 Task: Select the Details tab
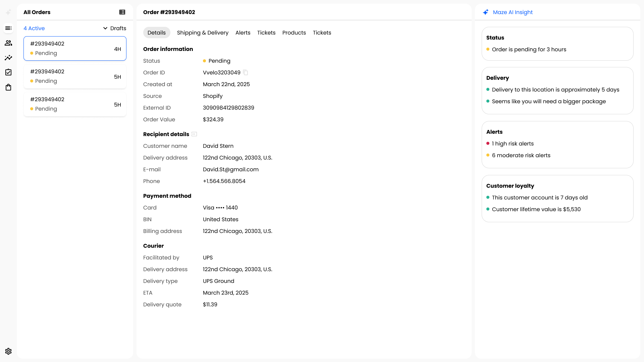click(x=157, y=33)
